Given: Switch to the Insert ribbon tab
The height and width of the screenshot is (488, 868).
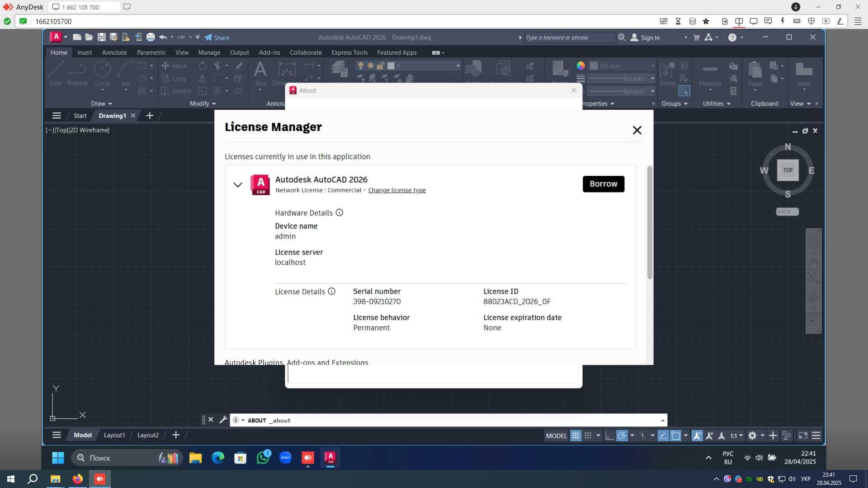Looking at the screenshot, I should click(85, 52).
